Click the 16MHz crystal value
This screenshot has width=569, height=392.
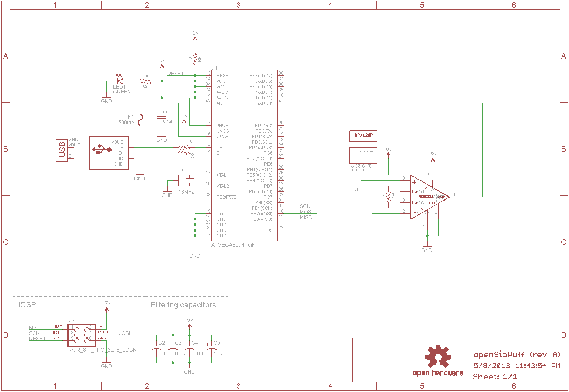point(186,192)
